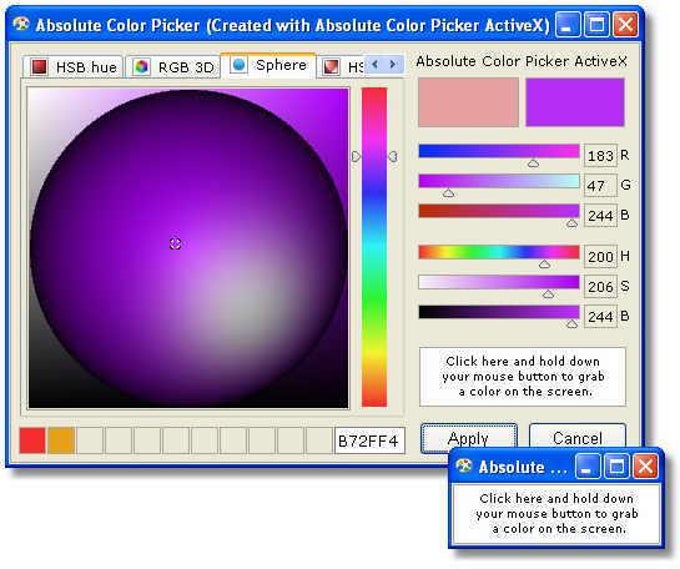Click the R slider thumb marker
The width and height of the screenshot is (680, 569).
pyautogui.click(x=533, y=163)
